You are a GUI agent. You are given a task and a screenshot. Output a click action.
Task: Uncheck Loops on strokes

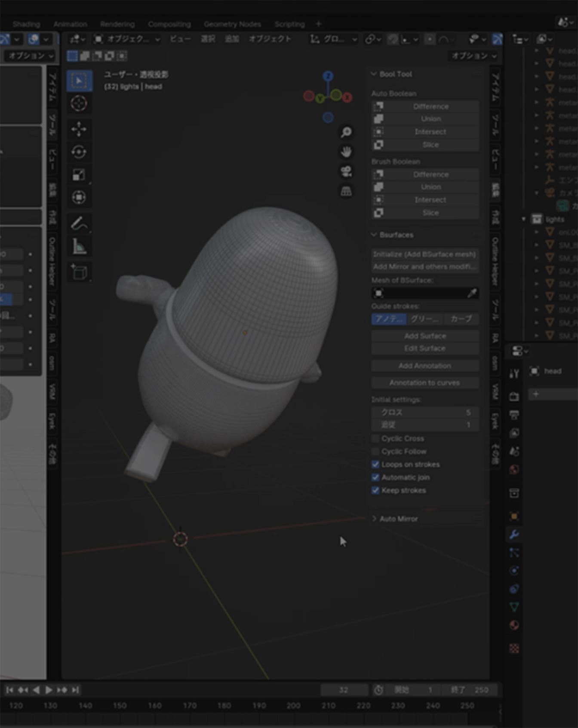point(375,465)
